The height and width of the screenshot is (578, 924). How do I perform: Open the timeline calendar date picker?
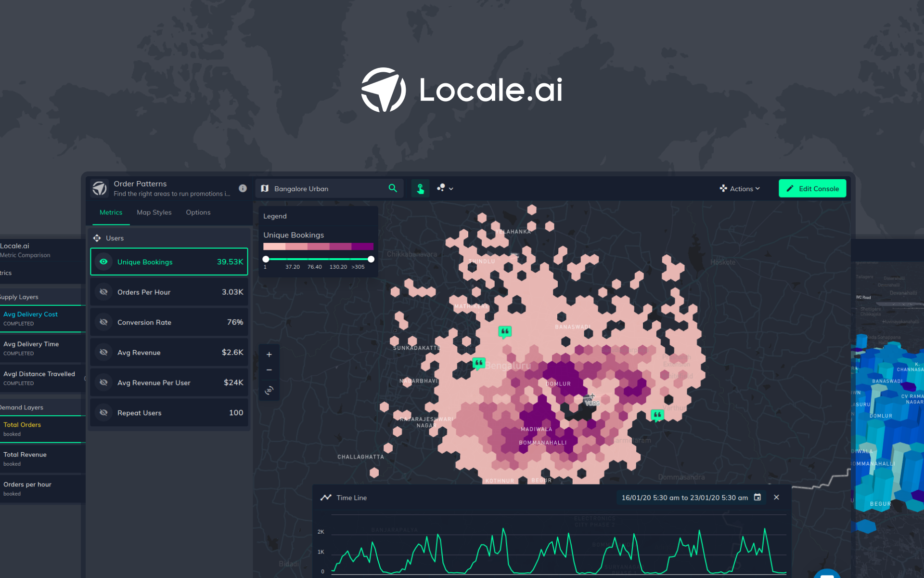(x=757, y=497)
